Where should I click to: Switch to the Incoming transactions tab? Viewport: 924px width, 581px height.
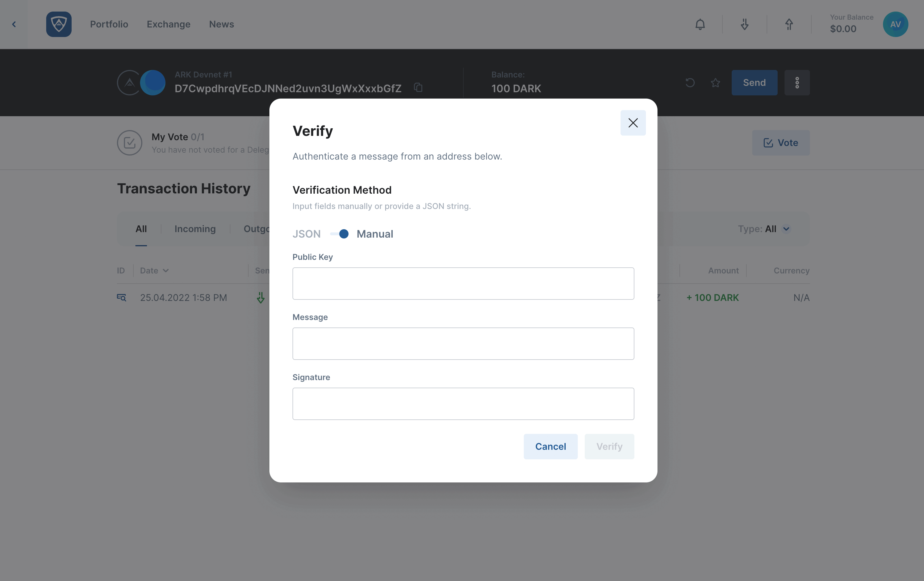(195, 229)
